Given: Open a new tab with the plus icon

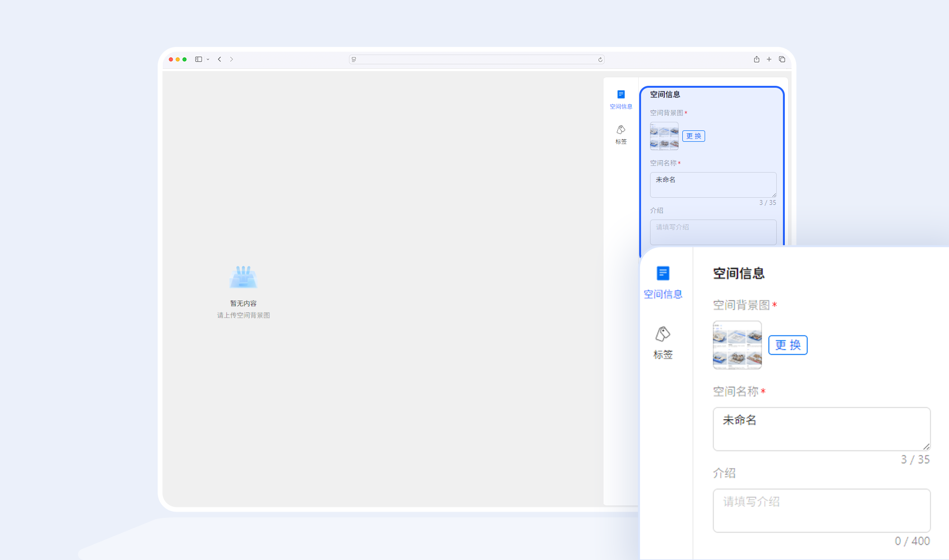Looking at the screenshot, I should (769, 59).
